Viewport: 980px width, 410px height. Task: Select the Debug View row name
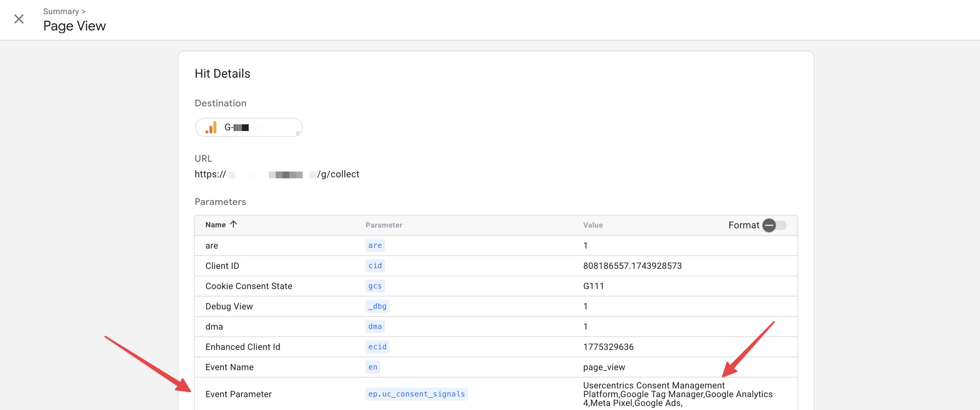[x=229, y=306]
